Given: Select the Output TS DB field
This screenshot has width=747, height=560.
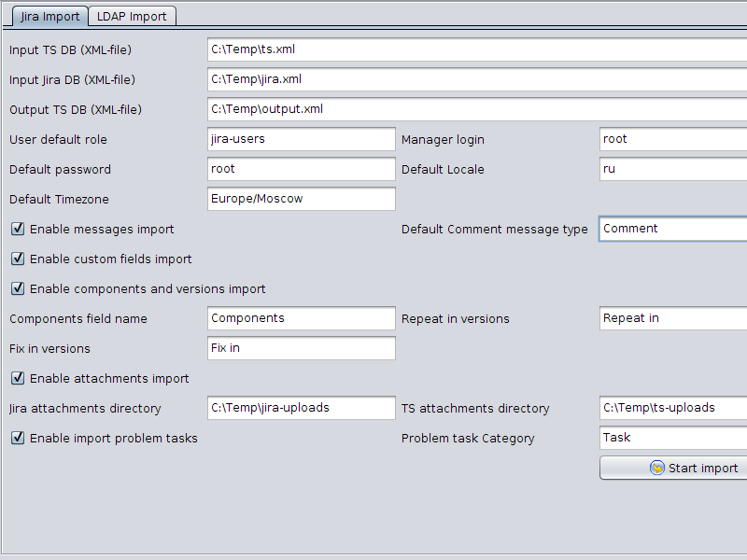Looking at the screenshot, I should coord(477,109).
